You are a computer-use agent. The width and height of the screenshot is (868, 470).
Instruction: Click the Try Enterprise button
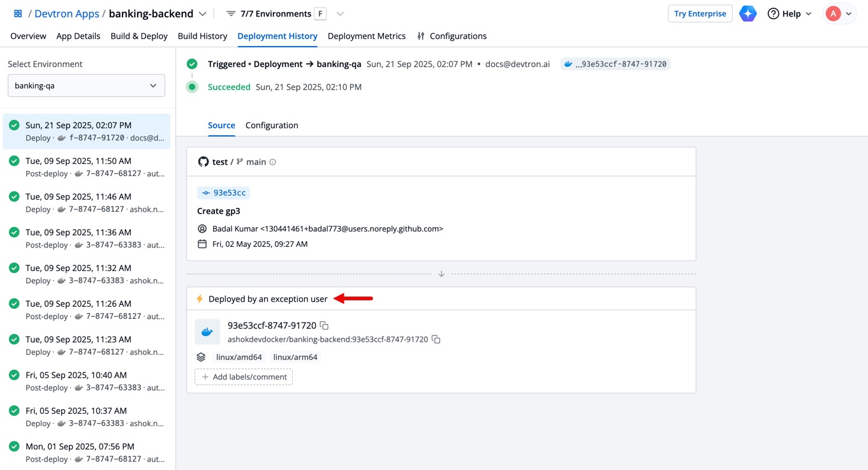700,13
